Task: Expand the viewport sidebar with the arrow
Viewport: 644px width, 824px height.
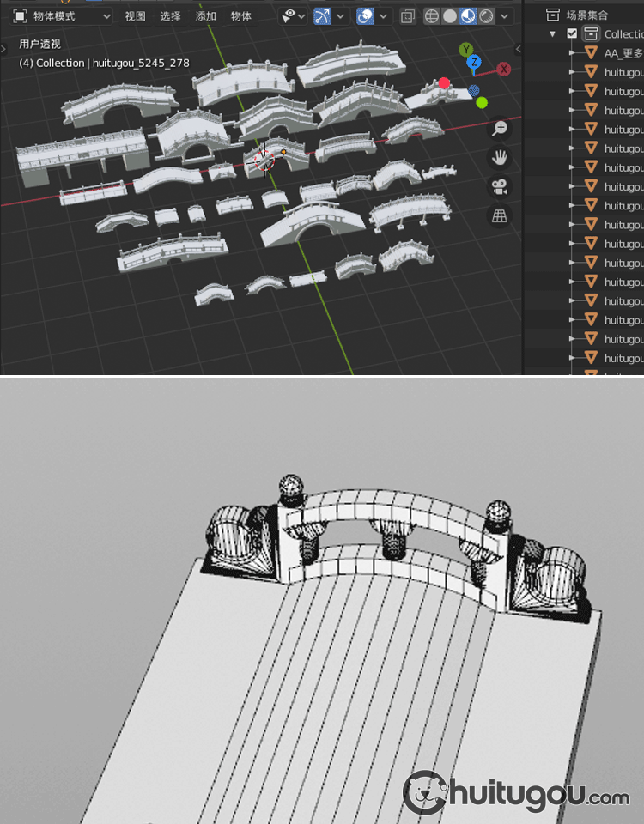Action: pos(518,50)
